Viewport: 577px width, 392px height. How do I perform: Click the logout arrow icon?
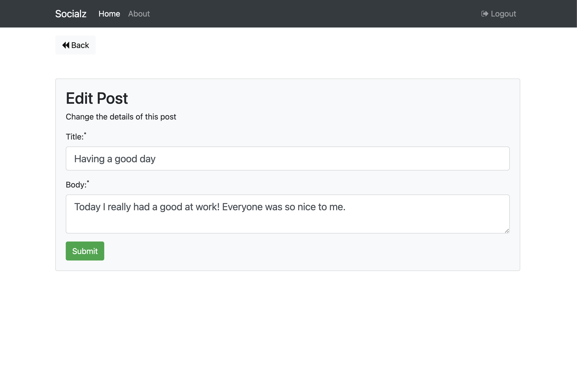click(x=485, y=14)
